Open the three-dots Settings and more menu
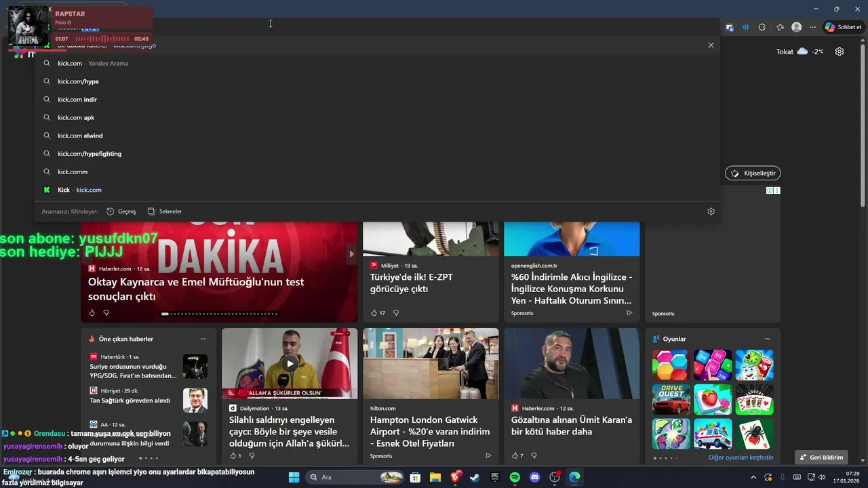868x488 pixels. [813, 27]
